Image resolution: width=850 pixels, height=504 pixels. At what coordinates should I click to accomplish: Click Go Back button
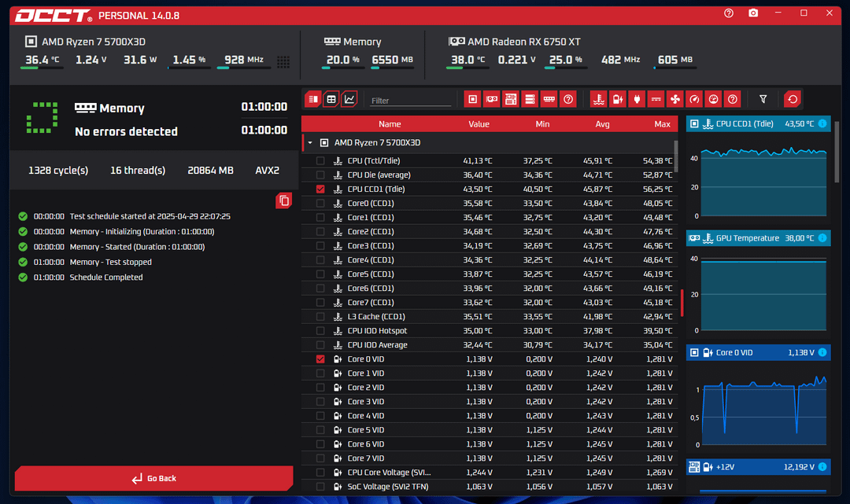tap(154, 478)
